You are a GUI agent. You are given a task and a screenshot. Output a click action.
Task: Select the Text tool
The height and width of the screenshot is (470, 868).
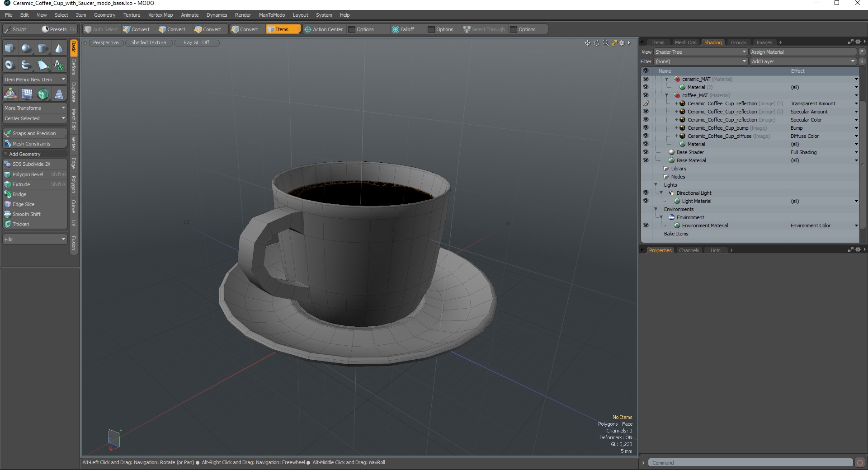tap(59, 65)
